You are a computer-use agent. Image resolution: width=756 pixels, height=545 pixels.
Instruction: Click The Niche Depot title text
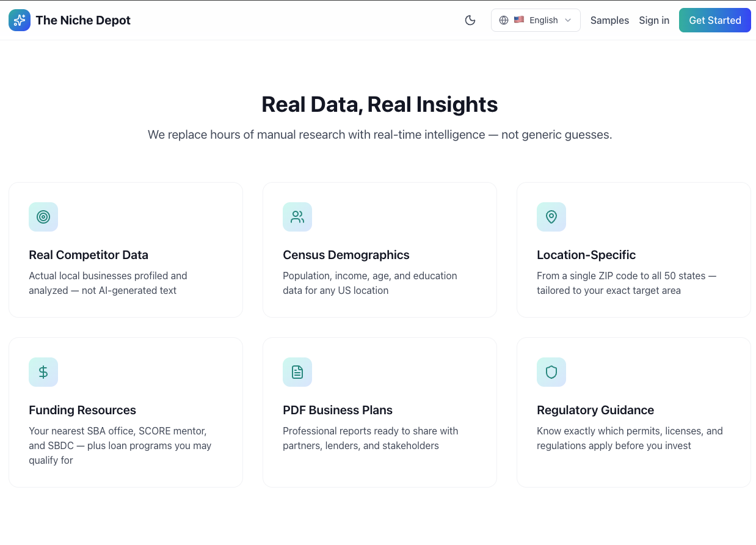coord(83,20)
